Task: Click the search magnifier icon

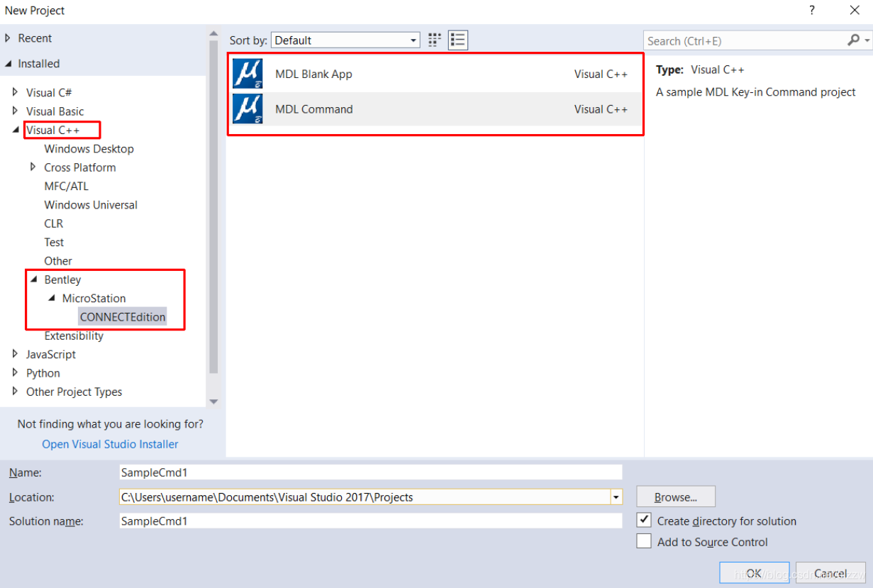Action: (854, 40)
